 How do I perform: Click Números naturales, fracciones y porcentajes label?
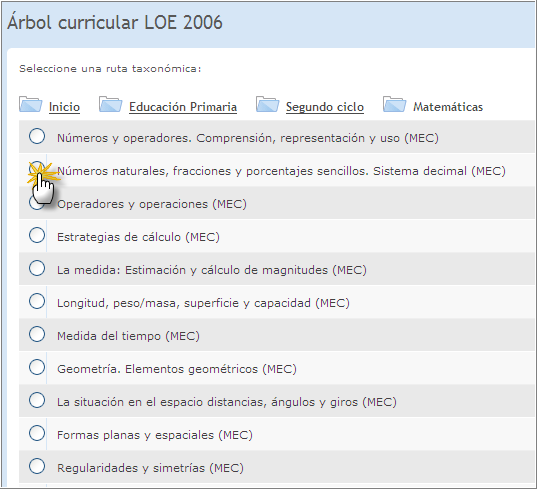[281, 171]
